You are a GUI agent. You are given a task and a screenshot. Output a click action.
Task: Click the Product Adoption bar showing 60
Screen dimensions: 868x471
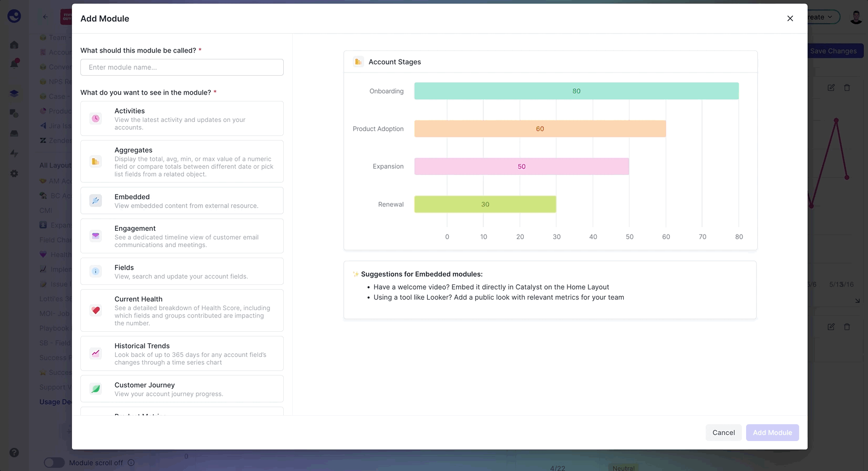[540, 129]
